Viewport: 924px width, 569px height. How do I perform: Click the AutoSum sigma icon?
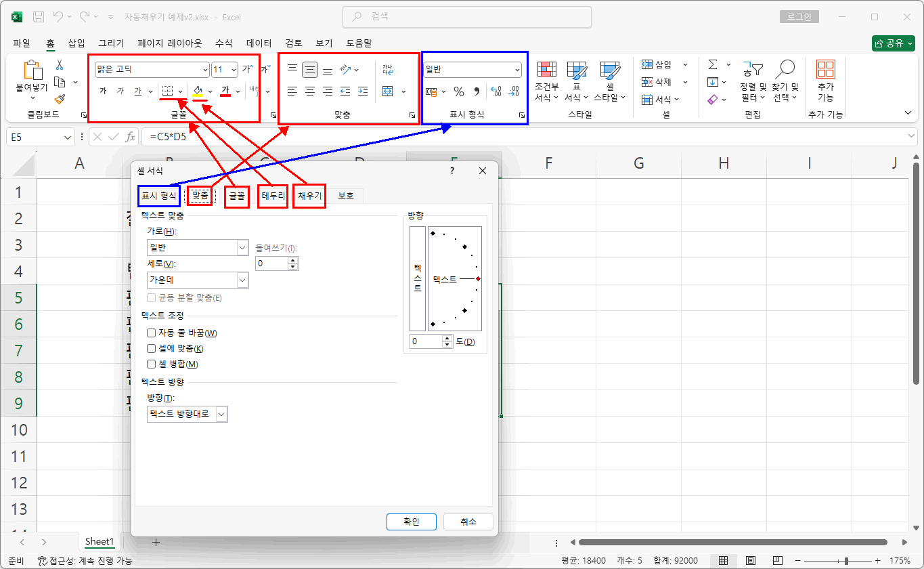coord(713,64)
